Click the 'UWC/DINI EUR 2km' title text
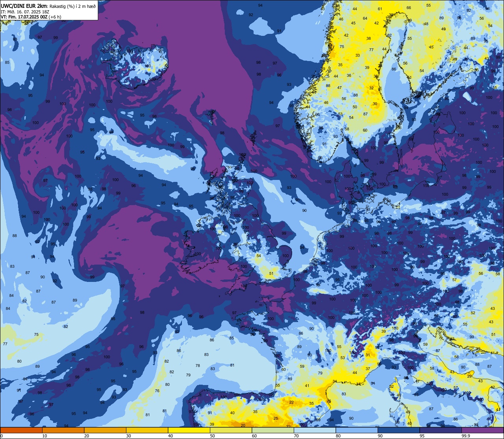The height and width of the screenshot is (439, 504). pos(24,6)
